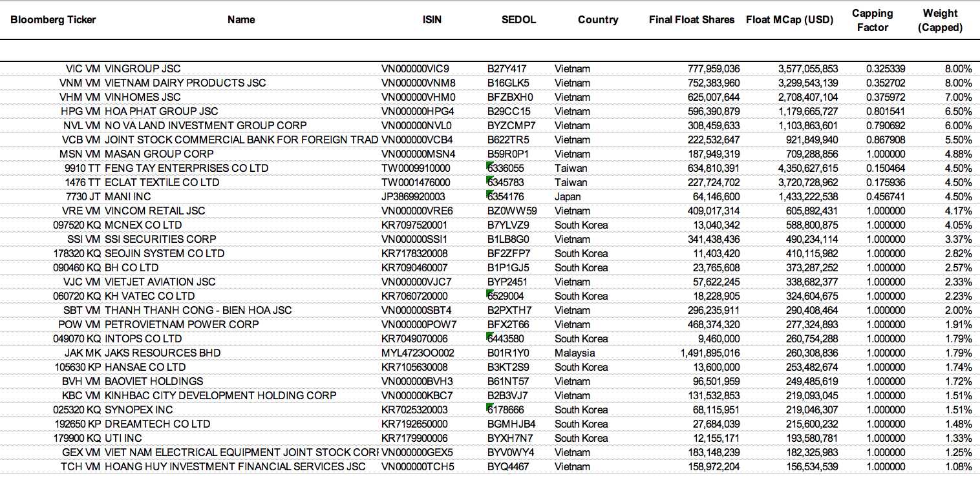This screenshot has width=980, height=478.
Task: Click the 4.88% weight for Masan Group
Action: pos(957,154)
